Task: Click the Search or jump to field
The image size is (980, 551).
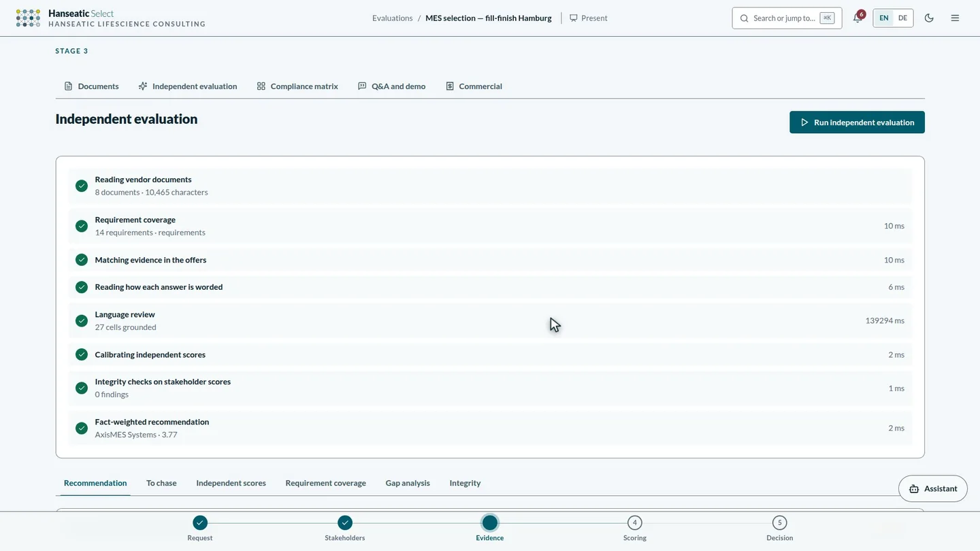Action: point(787,18)
